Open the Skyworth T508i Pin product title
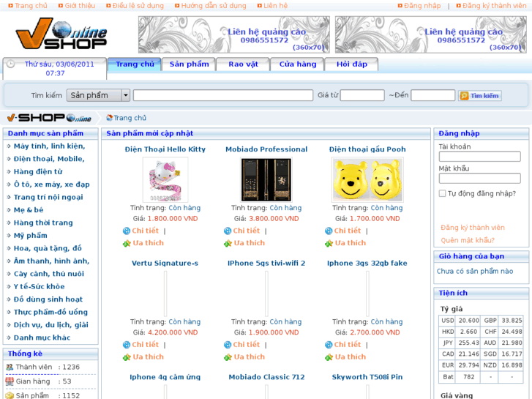The height and width of the screenshot is (399, 532). pos(367,377)
